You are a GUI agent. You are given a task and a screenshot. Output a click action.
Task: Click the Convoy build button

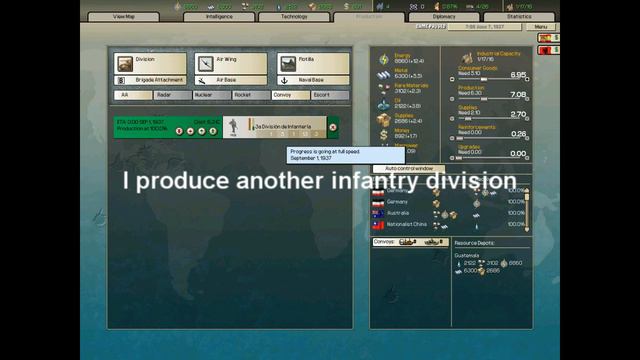pos(291,95)
